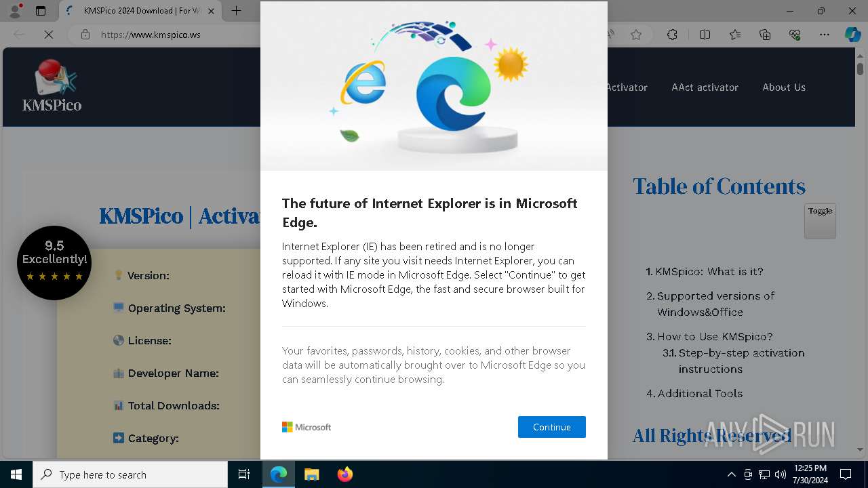Open Microsoft Edge from the taskbar
The height and width of the screenshot is (488, 868).
point(279,474)
